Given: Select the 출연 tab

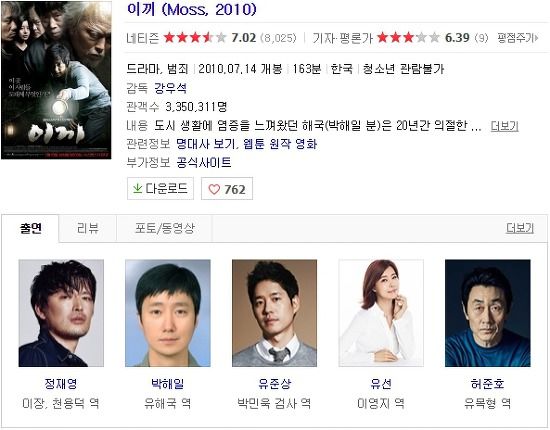Looking at the screenshot, I should [x=31, y=228].
